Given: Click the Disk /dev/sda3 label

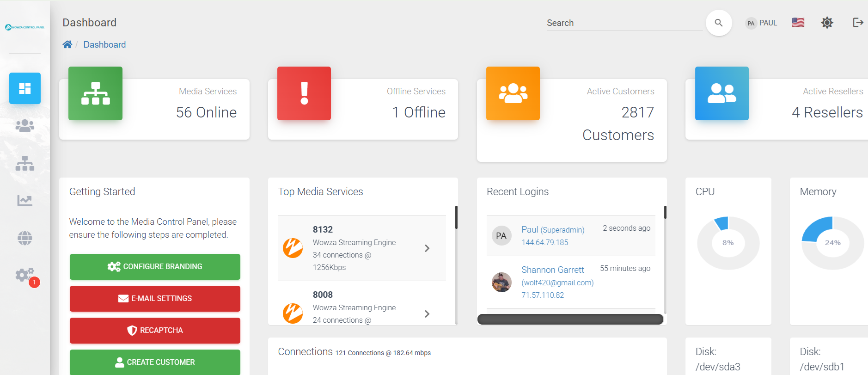Looking at the screenshot, I should [x=718, y=359].
